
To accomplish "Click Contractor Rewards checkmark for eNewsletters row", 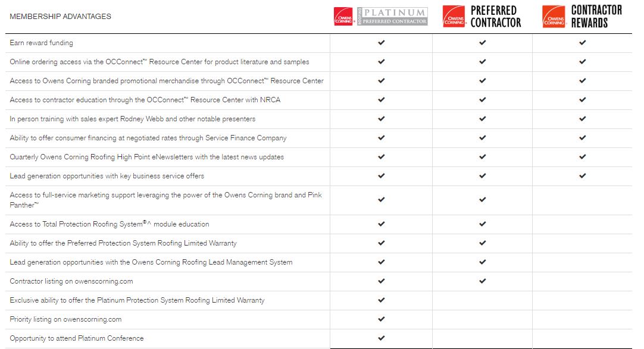I will pos(582,157).
